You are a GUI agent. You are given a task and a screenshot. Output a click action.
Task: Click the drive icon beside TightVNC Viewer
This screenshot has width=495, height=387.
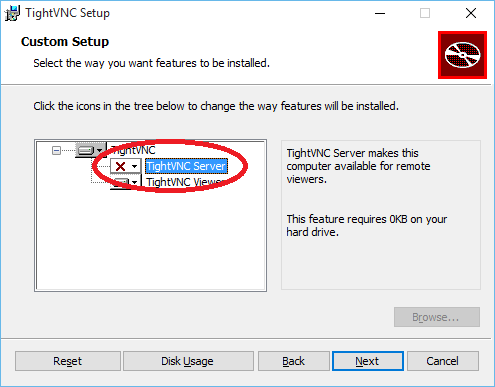click(x=120, y=183)
